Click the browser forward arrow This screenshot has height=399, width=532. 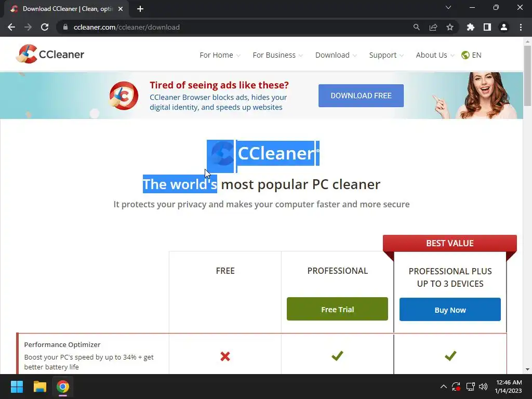(x=28, y=27)
